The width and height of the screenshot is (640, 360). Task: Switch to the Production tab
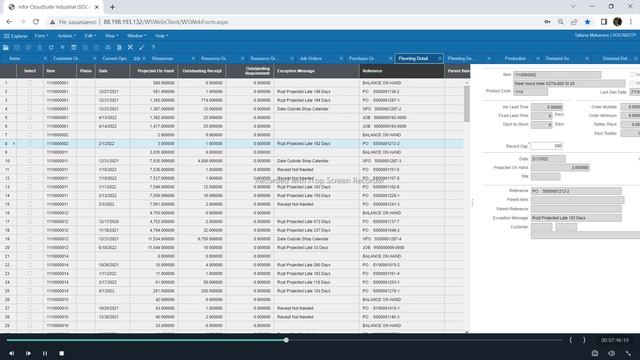[515, 58]
